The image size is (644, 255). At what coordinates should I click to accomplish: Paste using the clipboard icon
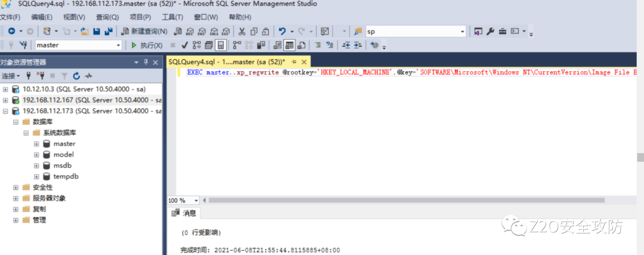(266, 31)
